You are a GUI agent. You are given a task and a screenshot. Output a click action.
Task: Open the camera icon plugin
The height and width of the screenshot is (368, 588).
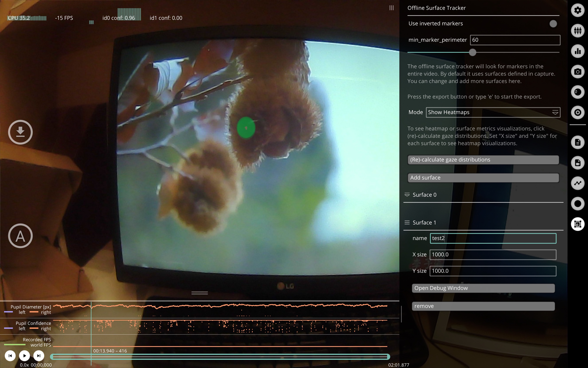tap(578, 72)
